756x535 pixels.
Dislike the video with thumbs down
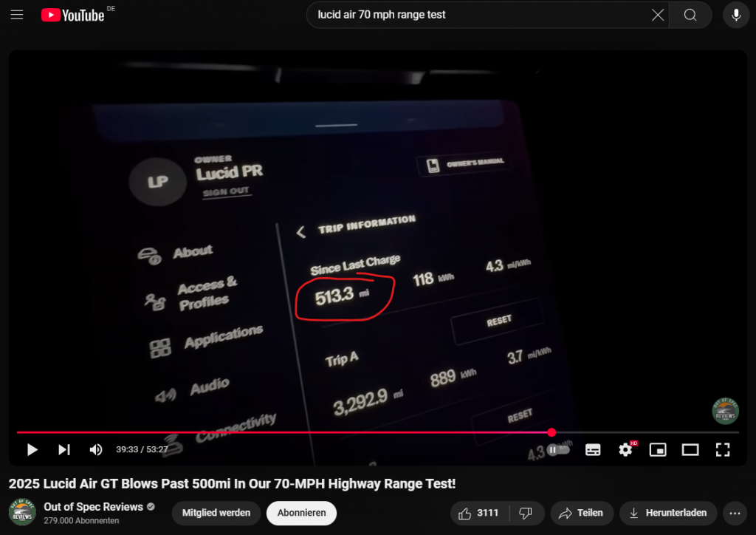(x=526, y=513)
